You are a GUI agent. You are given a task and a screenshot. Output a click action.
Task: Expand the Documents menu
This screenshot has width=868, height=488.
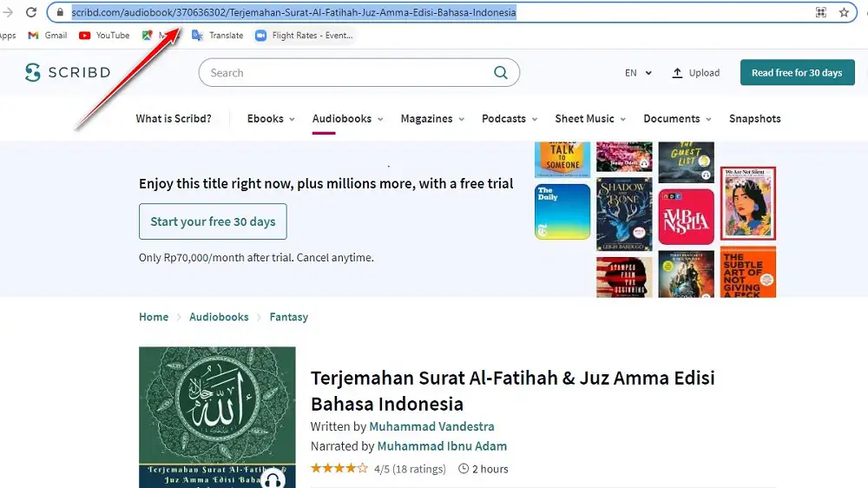677,119
